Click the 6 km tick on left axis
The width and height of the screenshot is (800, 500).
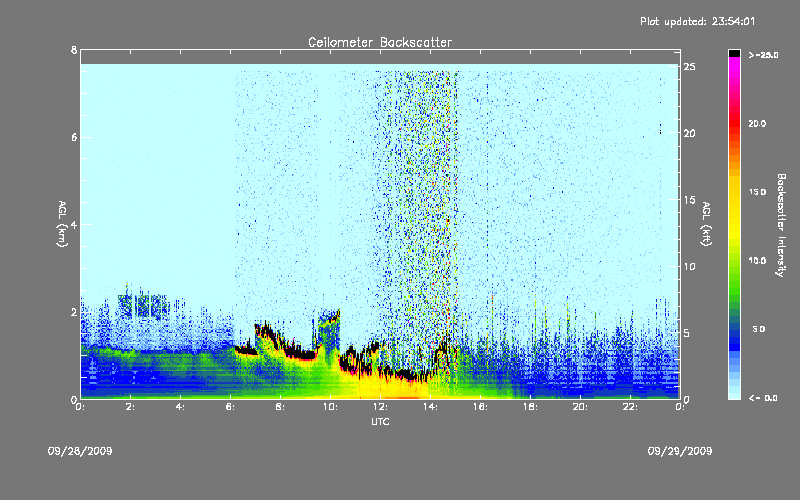[74, 137]
